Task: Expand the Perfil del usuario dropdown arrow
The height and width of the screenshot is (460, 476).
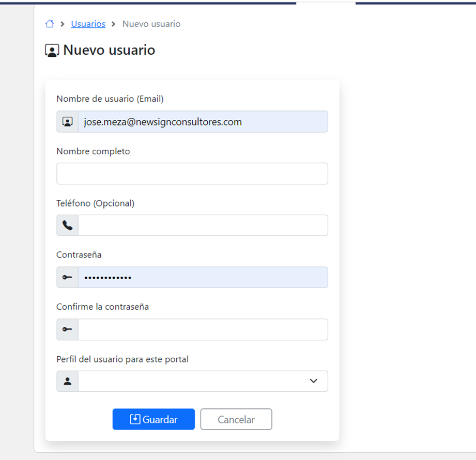Action: pos(313,381)
